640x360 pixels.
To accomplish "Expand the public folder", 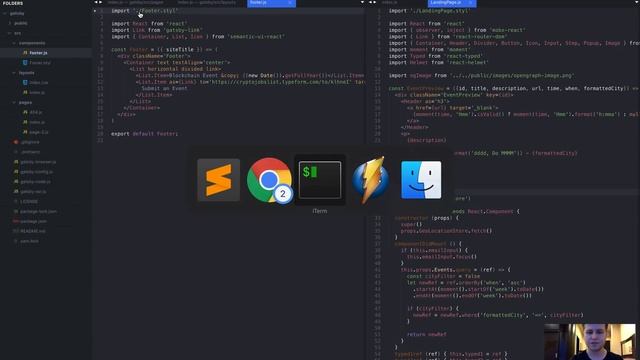I will (10, 23).
